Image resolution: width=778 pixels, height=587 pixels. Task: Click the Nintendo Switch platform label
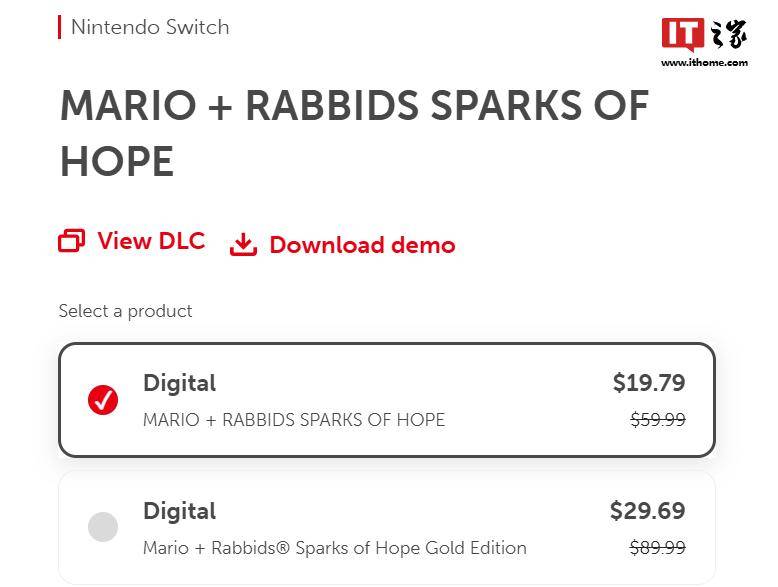[x=150, y=27]
